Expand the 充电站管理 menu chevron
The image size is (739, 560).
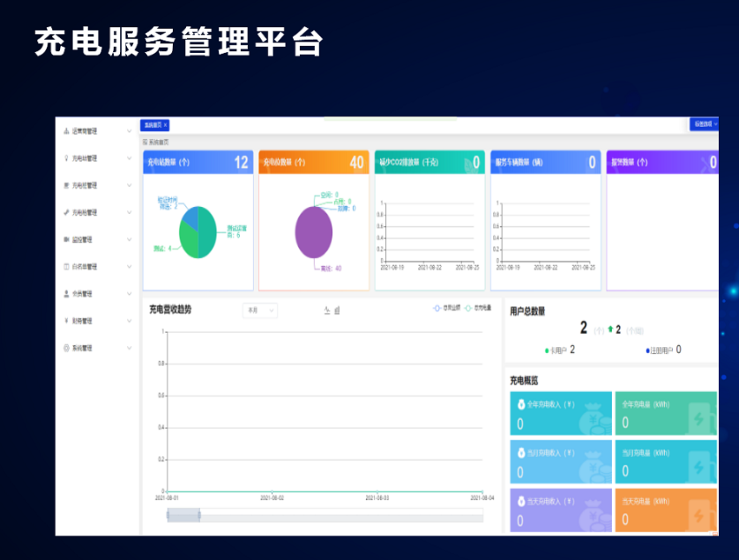[130, 158]
